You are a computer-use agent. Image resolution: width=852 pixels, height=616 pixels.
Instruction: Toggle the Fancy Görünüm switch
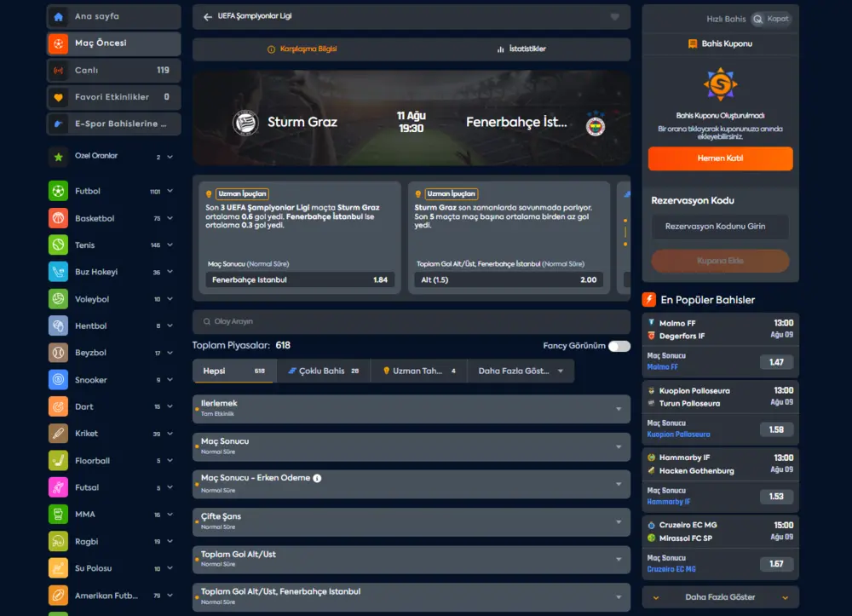[x=619, y=346]
